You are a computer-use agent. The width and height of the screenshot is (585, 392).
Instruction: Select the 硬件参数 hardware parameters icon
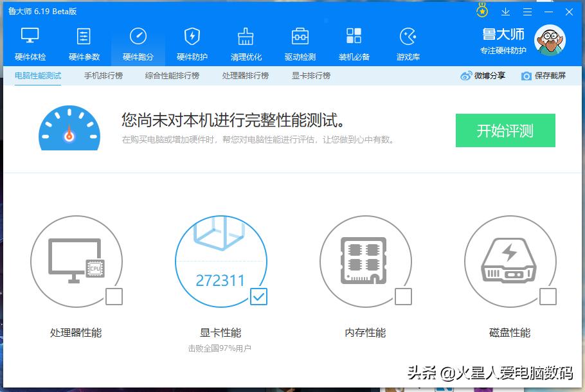tap(83, 42)
